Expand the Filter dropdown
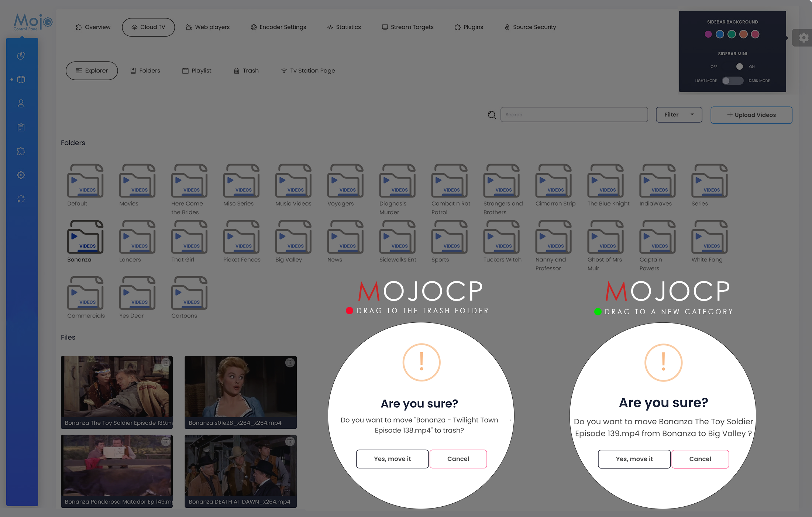This screenshot has height=517, width=812. 679,115
